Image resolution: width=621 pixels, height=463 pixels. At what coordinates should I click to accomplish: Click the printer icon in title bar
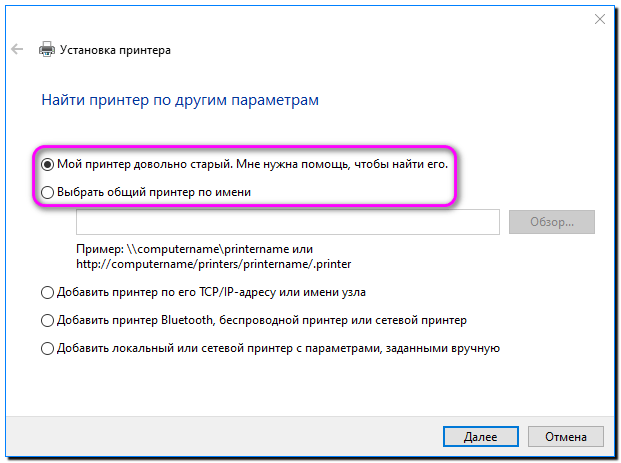[x=46, y=49]
